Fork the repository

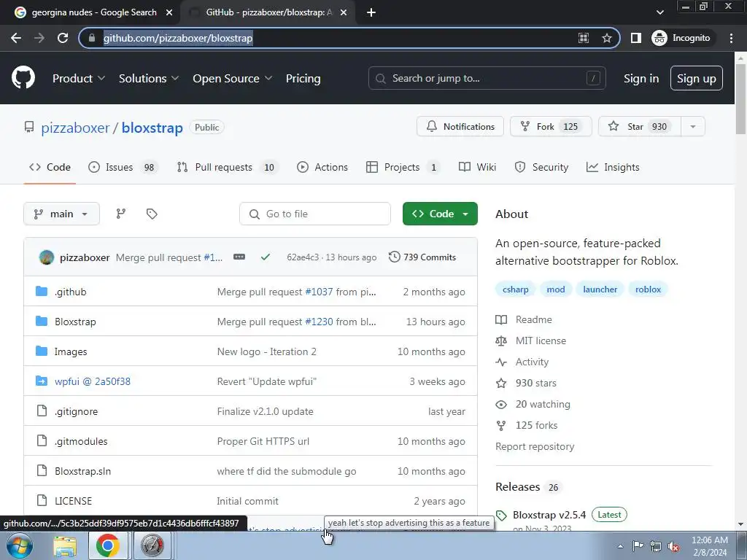[551, 127]
